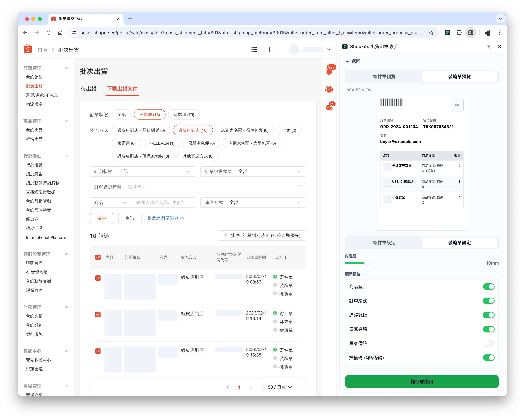Click the Shopkits extension icon in toolbar
The width and height of the screenshot is (525, 420).
click(447, 33)
